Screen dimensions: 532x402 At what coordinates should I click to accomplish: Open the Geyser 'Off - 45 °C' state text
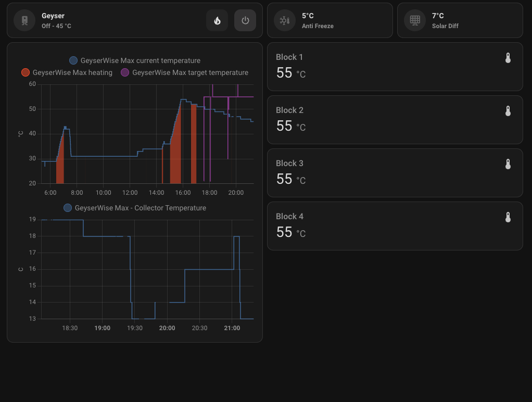point(56,26)
